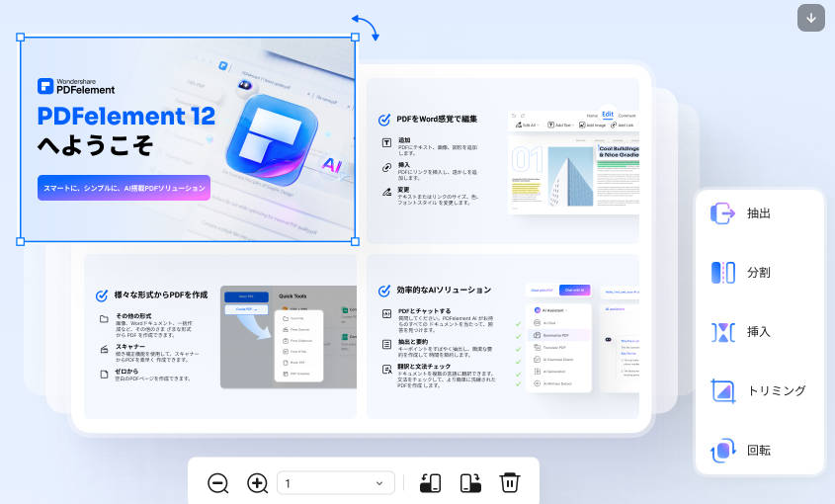Viewport: 835px width, 504px height.
Task: Click the trash delete icon
Action: (510, 482)
